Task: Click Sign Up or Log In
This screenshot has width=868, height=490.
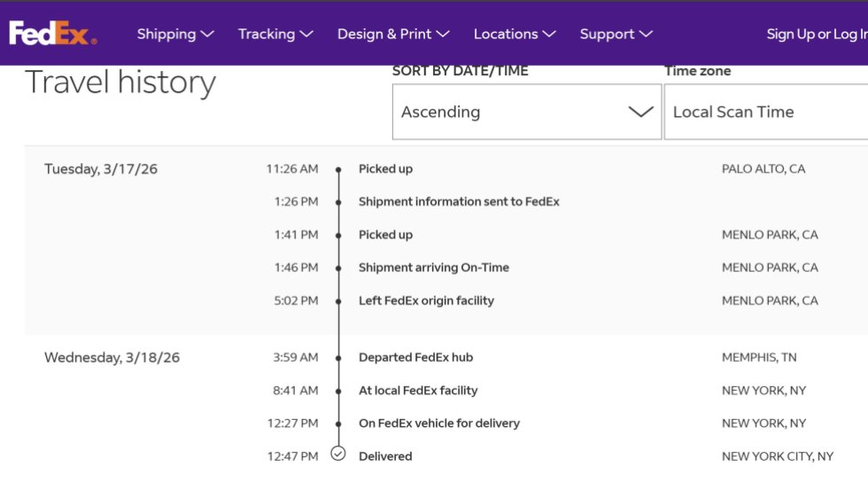Action: [816, 34]
